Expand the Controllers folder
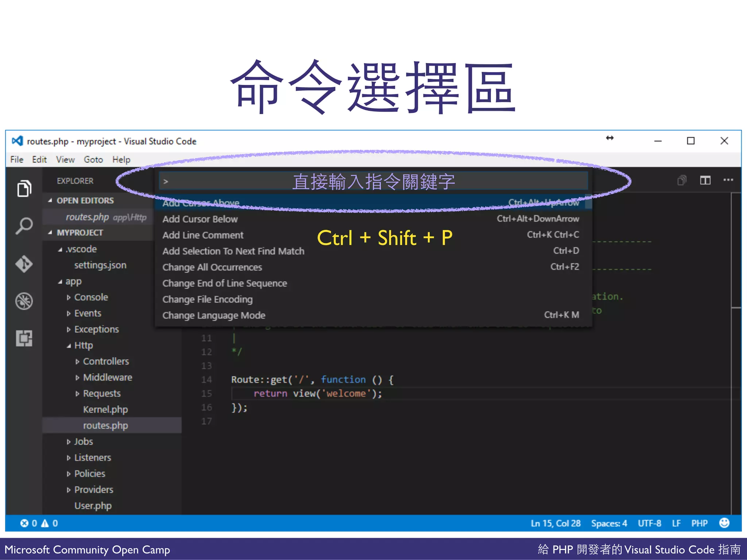 pyautogui.click(x=77, y=362)
